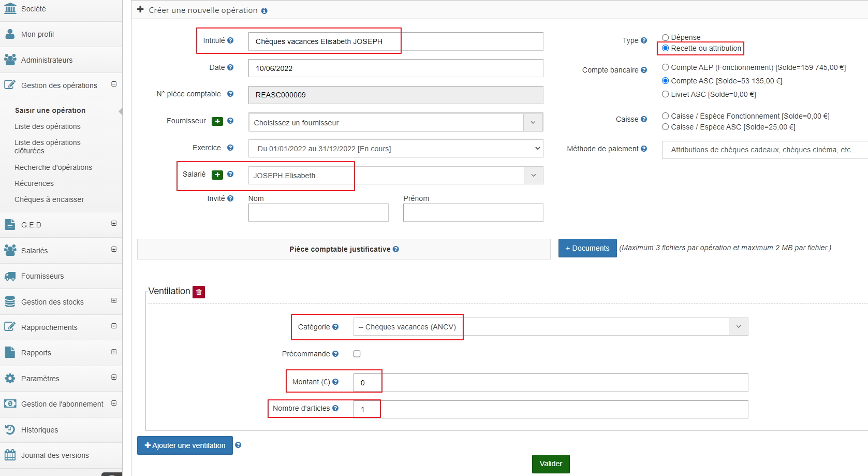Viewport: 868px width, 476px height.
Task: Click into the Invité Nom text field
Action: (x=318, y=212)
